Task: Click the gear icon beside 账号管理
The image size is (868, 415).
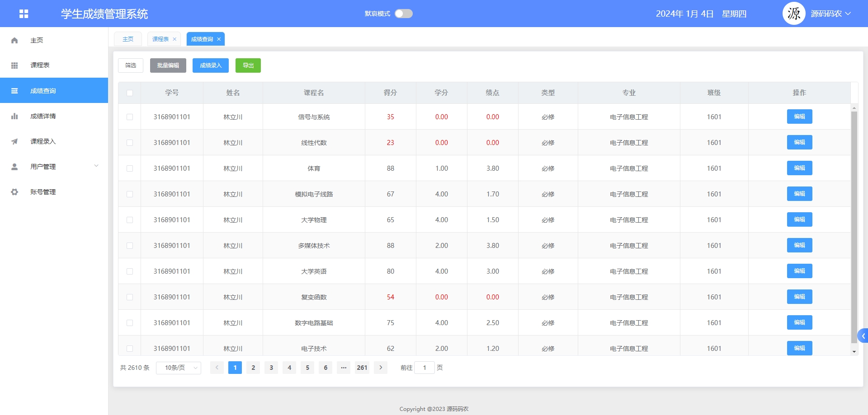Action: click(x=14, y=192)
